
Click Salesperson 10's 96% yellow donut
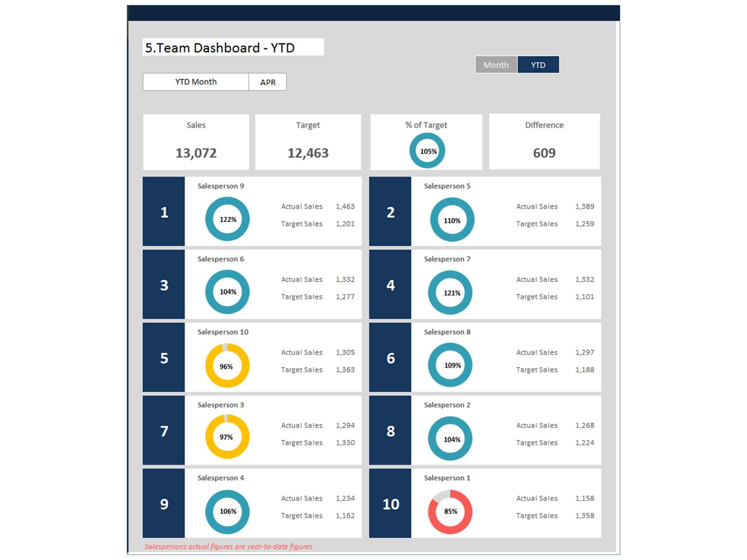point(227,365)
